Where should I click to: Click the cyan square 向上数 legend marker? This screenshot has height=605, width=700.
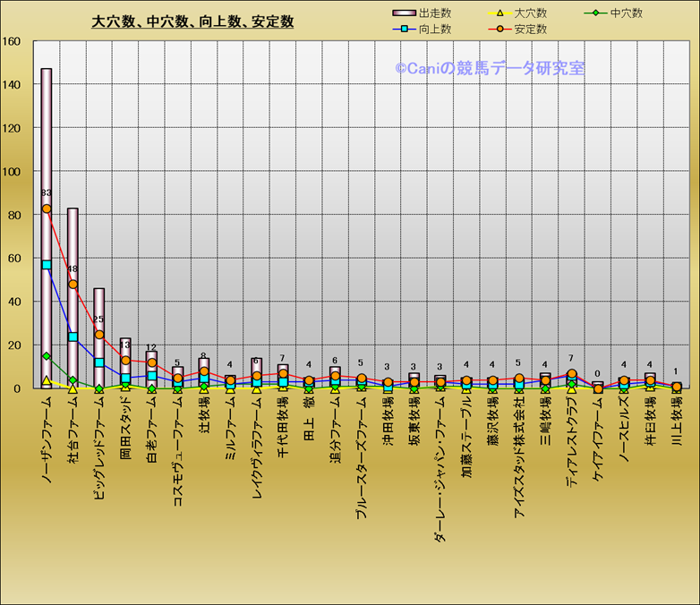click(x=405, y=30)
